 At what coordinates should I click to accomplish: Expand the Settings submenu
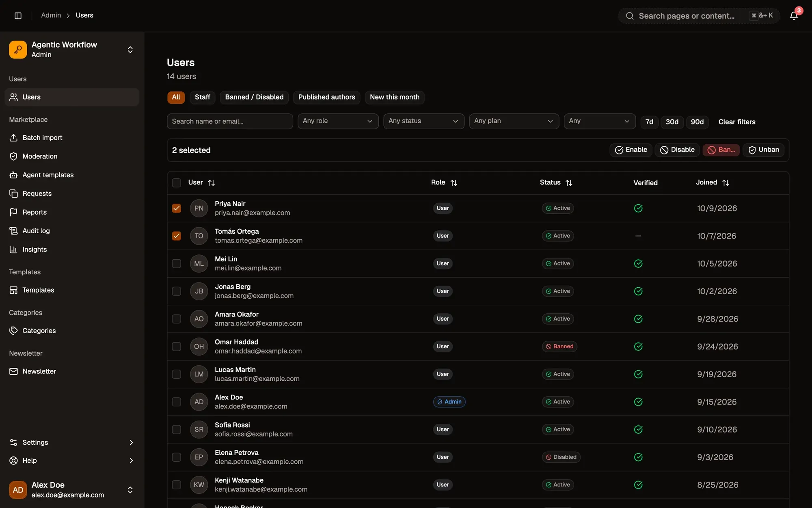pyautogui.click(x=72, y=443)
